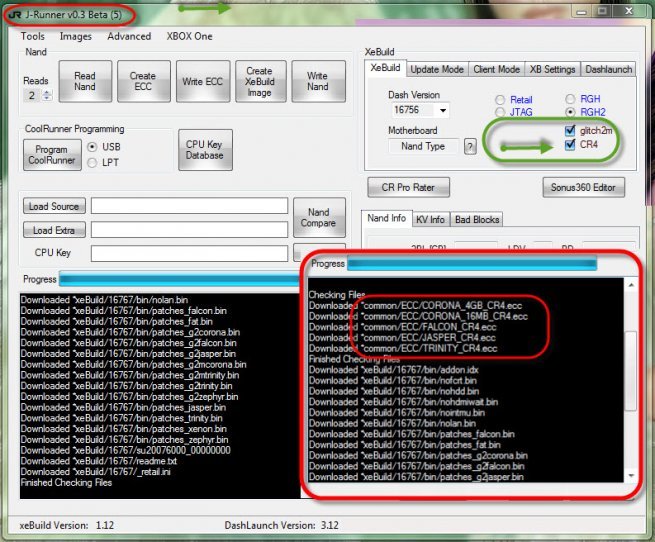
Task: Click the Reads number field
Action: (33, 96)
